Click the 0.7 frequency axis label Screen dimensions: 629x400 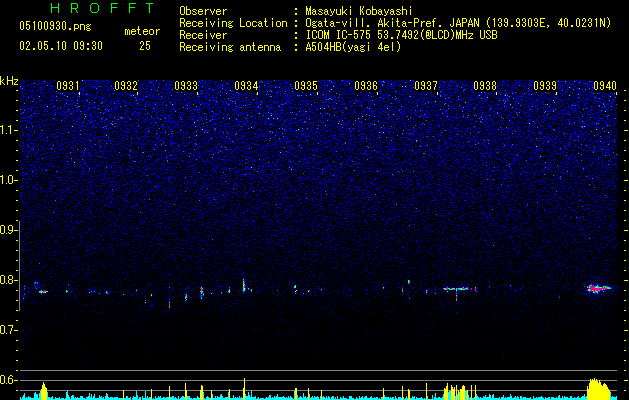8,330
